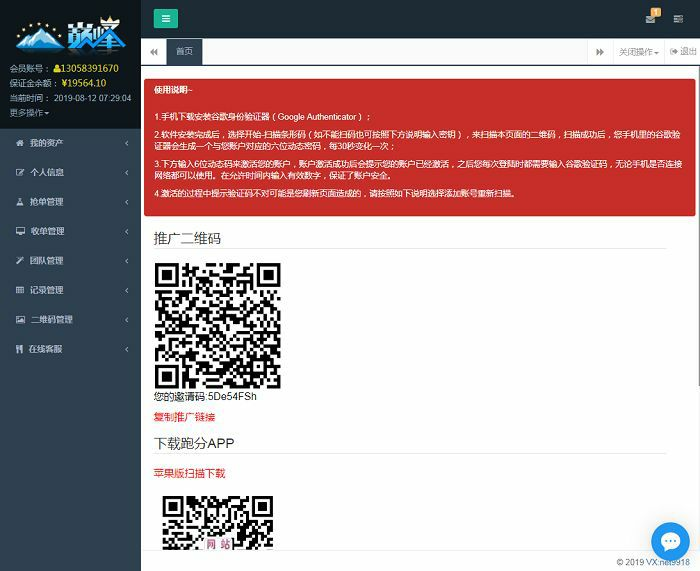This screenshot has height=571, width=700.
Task: Open 记录管理 in the sidebar
Action: pyautogui.click(x=46, y=290)
